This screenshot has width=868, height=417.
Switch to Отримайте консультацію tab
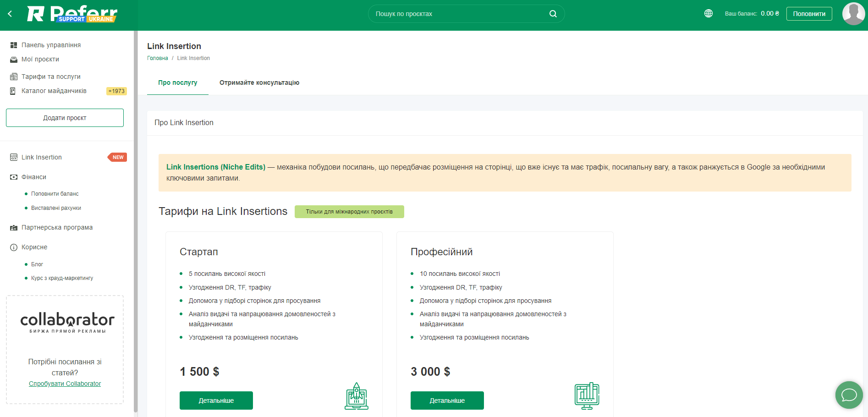tap(259, 82)
